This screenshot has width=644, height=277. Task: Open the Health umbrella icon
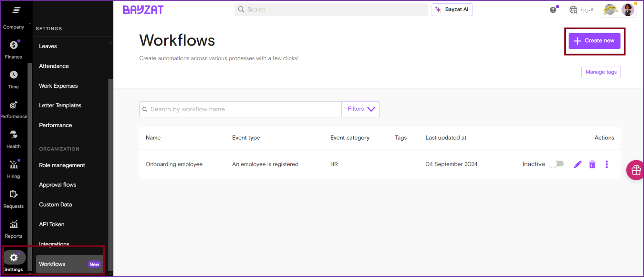(x=14, y=135)
